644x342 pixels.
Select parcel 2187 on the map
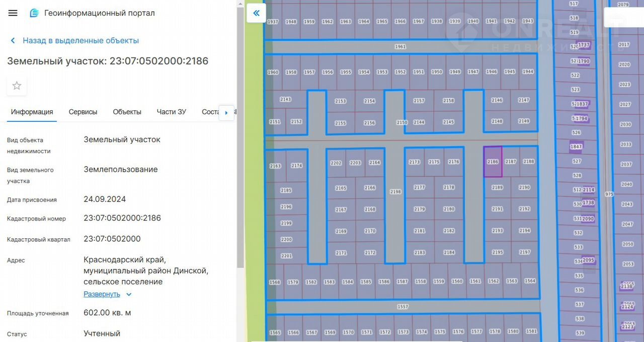click(x=511, y=162)
